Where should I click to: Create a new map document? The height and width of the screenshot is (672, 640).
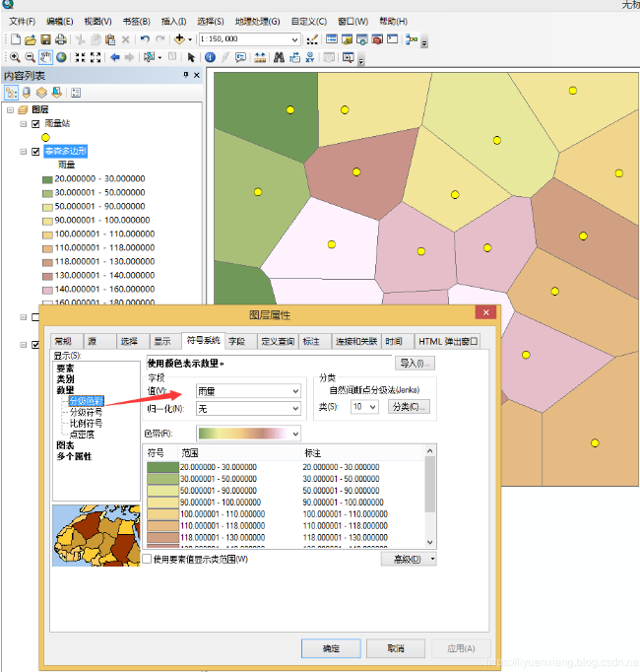tap(16, 39)
